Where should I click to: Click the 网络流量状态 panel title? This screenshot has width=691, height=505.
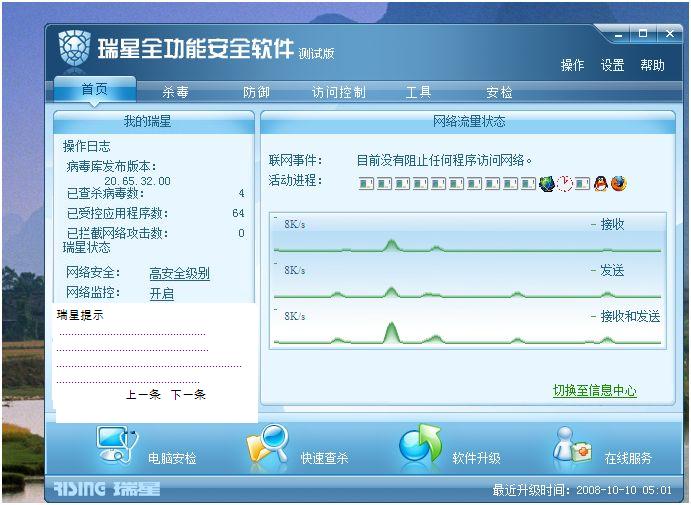tap(469, 121)
